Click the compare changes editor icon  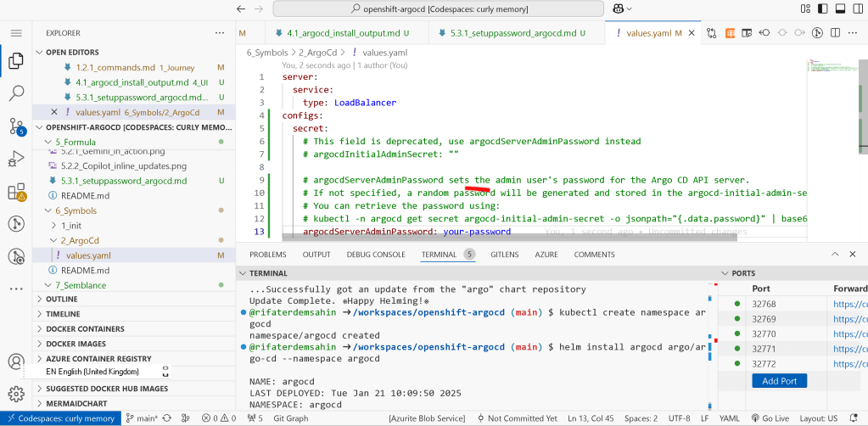(x=712, y=33)
